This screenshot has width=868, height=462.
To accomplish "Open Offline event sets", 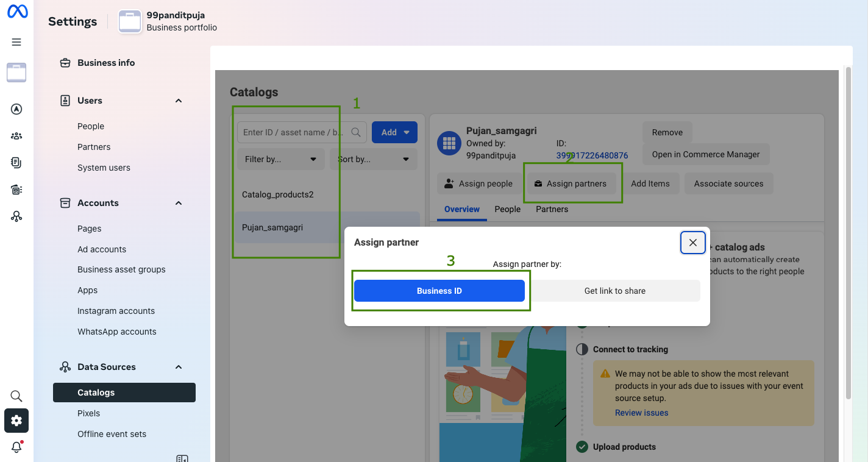I will (112, 434).
